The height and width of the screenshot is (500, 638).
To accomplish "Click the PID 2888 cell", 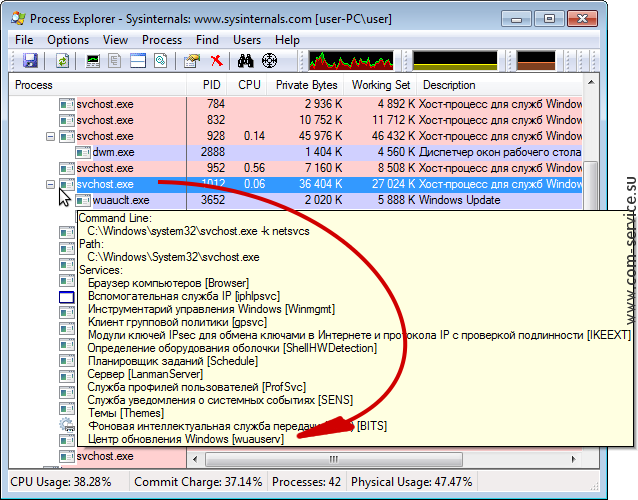I will 212,152.
